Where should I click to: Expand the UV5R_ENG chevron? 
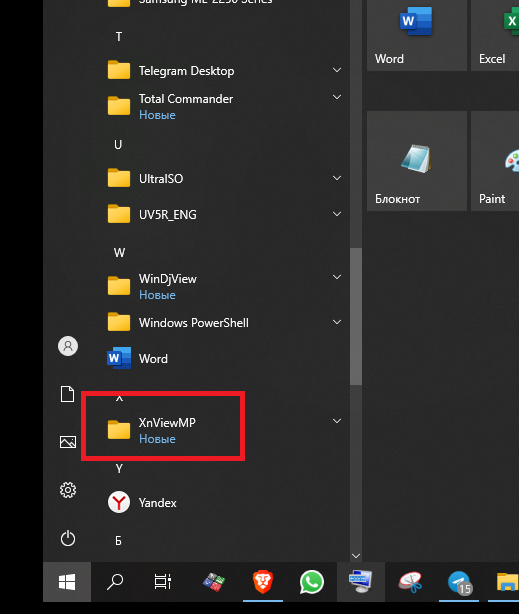(337, 214)
